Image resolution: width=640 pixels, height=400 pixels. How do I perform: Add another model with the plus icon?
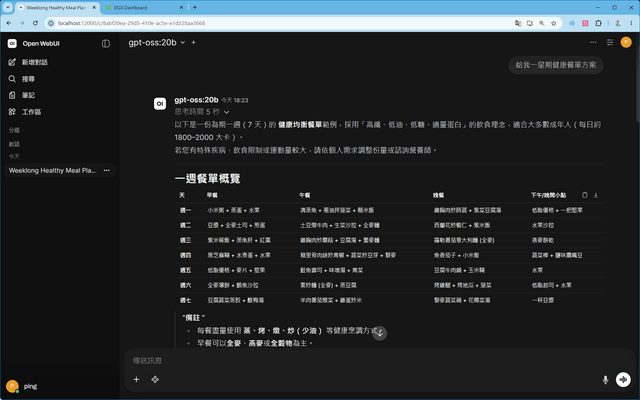point(193,42)
